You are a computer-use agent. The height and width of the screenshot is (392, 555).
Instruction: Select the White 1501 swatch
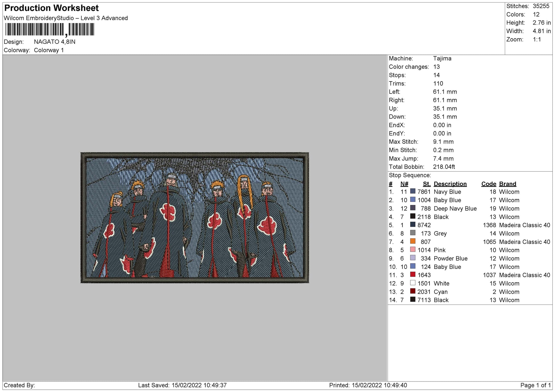click(x=413, y=283)
